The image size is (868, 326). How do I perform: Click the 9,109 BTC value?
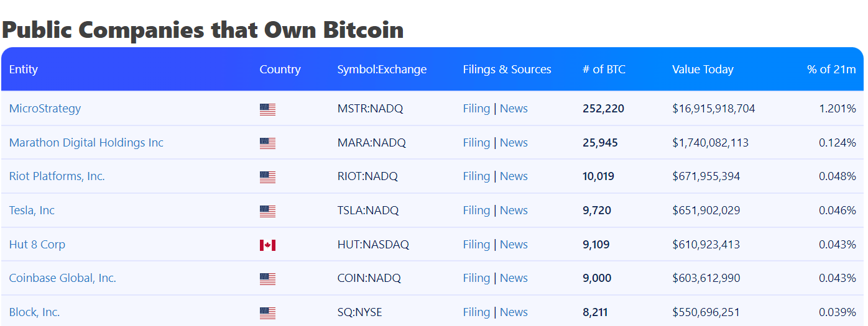point(596,245)
